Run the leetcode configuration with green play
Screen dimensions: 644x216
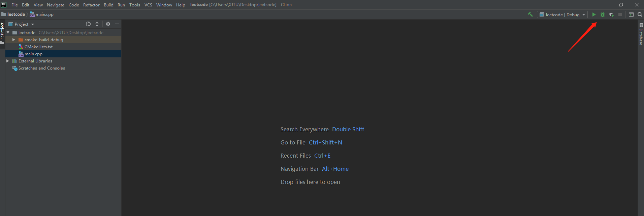coord(594,15)
